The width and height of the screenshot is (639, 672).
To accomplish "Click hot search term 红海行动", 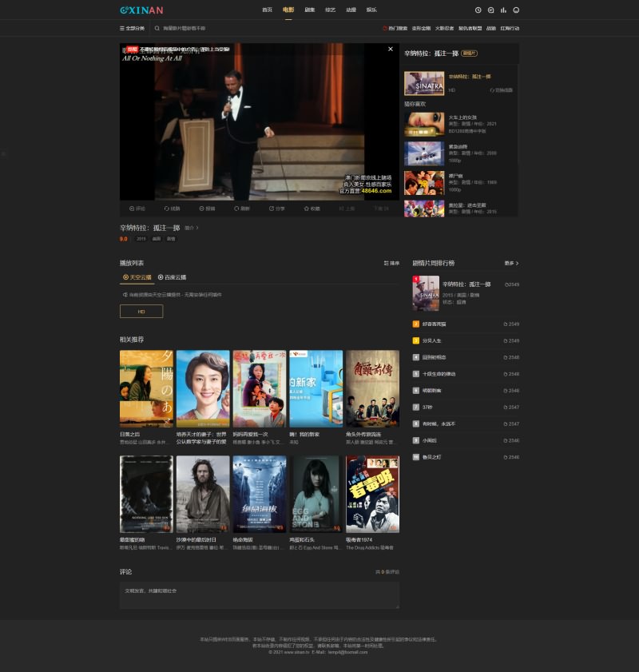I will coord(510,28).
